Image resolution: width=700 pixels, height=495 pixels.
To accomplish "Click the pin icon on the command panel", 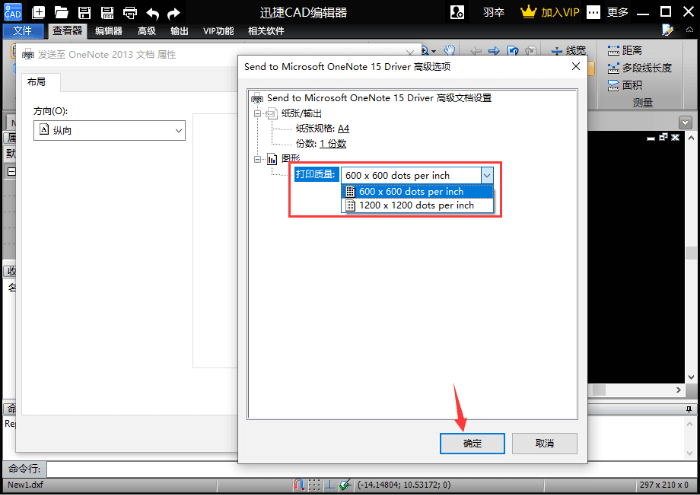I will 689,409.
